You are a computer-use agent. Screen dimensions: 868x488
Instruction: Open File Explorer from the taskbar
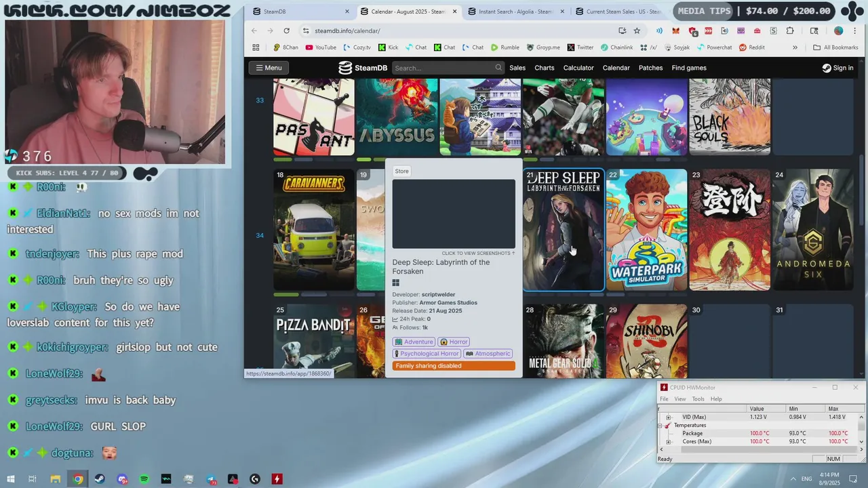56,479
